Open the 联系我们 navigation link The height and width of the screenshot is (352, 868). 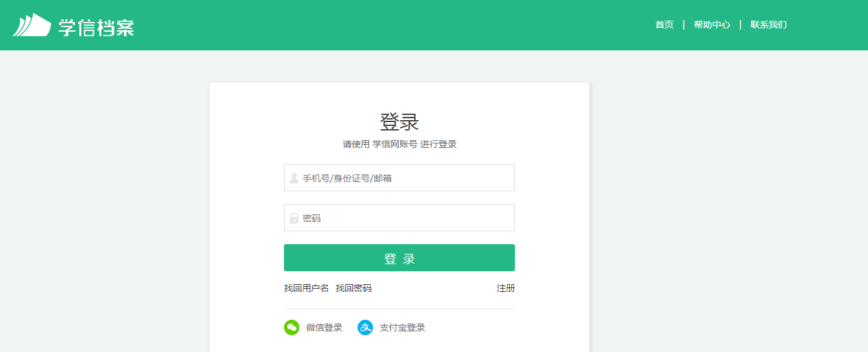click(769, 25)
